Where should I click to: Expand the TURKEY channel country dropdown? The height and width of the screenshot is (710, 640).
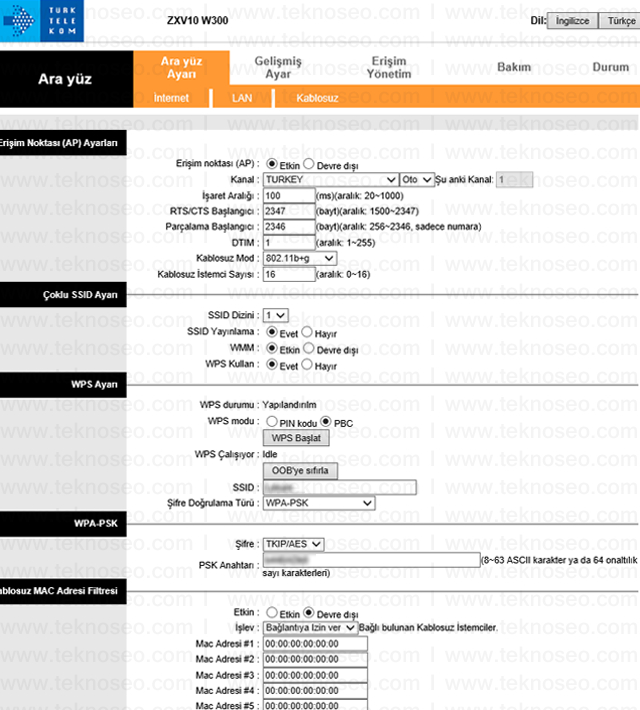[331, 180]
